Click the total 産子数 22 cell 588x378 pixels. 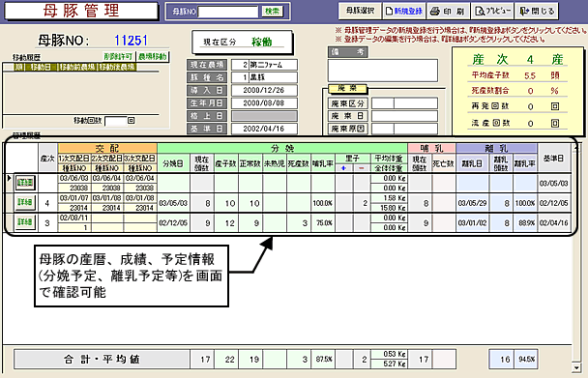click(x=226, y=359)
